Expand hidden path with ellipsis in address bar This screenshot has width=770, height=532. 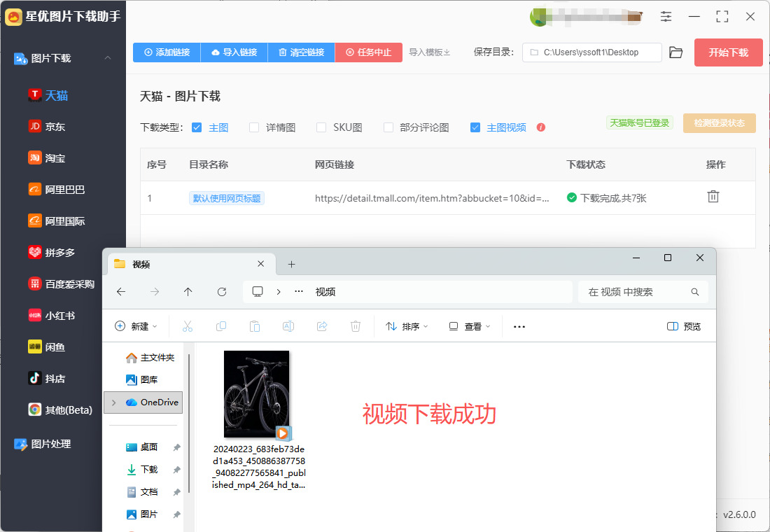pyautogui.click(x=299, y=292)
